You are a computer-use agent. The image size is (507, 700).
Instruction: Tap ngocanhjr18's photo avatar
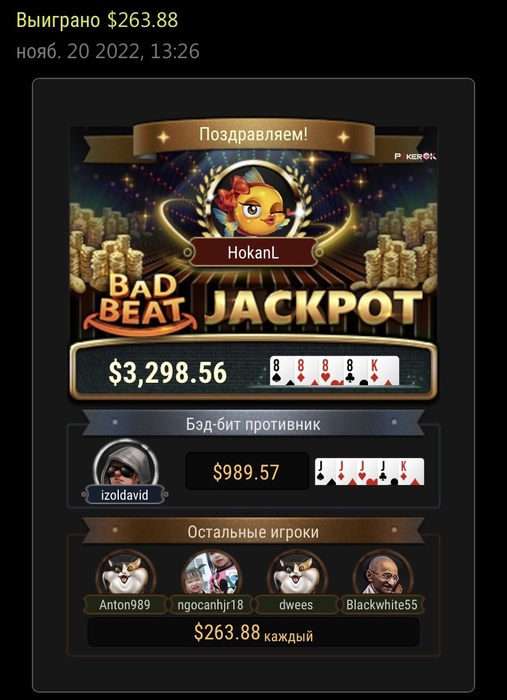(211, 575)
